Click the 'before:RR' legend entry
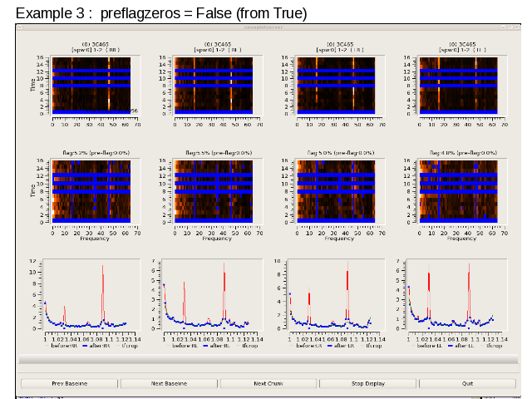532x399 pixels. (x=62, y=346)
